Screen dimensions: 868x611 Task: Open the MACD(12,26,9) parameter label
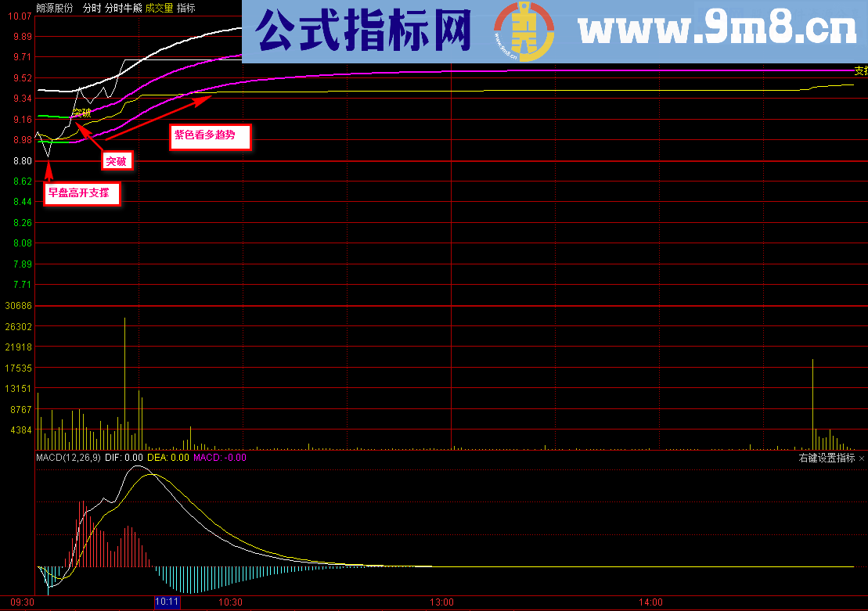tap(69, 457)
